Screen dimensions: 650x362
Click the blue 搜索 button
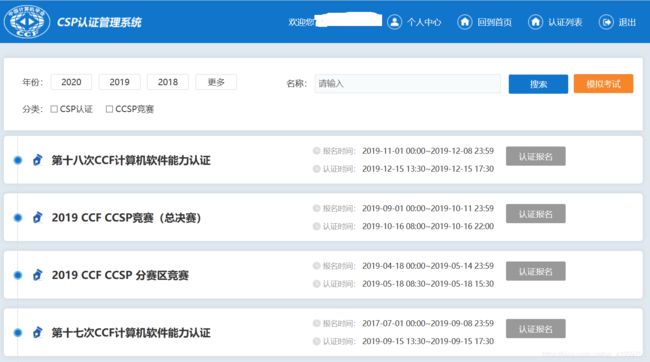point(538,84)
